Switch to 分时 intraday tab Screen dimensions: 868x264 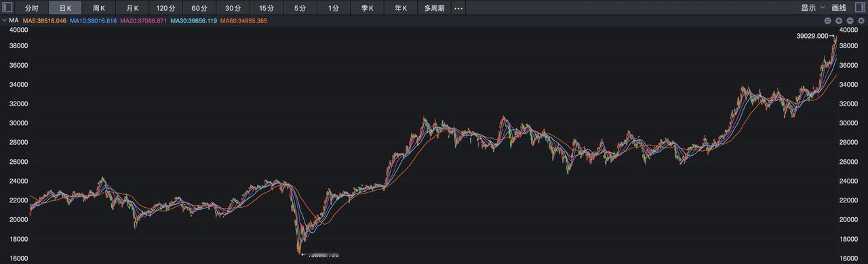coord(31,8)
